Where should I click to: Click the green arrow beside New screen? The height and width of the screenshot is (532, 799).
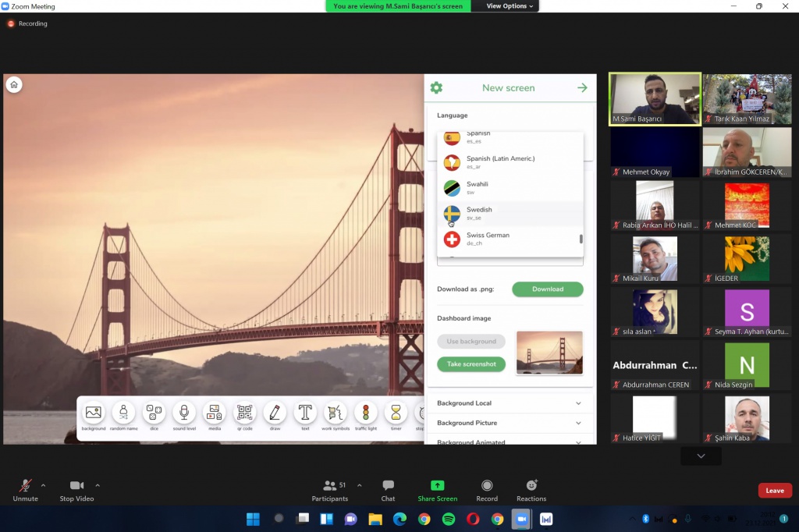pyautogui.click(x=582, y=87)
